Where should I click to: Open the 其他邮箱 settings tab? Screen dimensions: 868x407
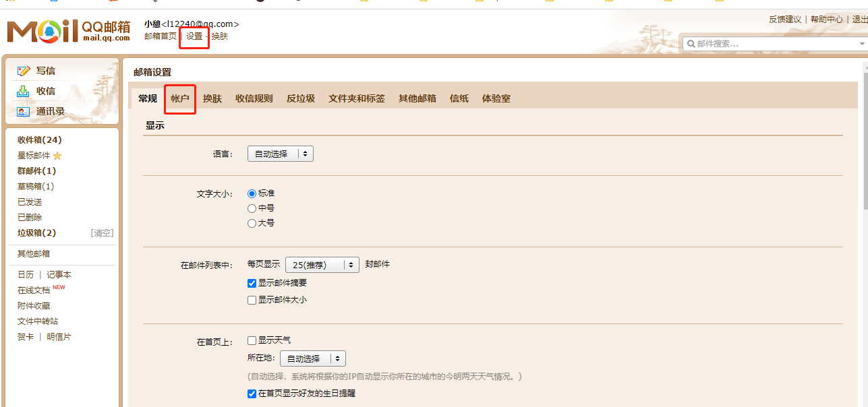417,98
